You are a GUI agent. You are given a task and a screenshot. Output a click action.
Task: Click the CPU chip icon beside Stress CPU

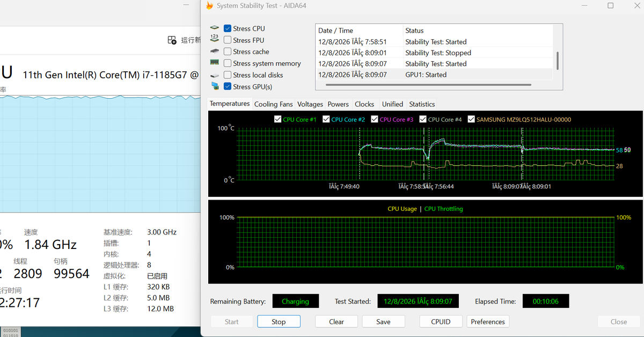pyautogui.click(x=215, y=28)
